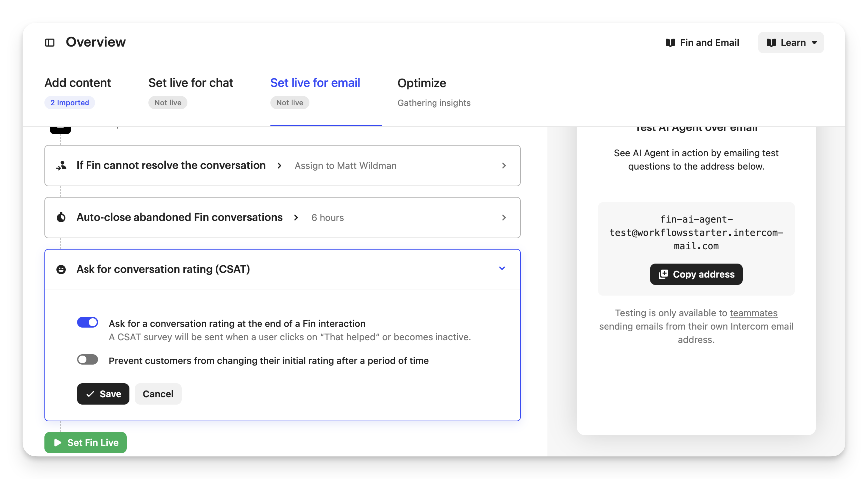Enable prevent customers changing rating toggle
The image size is (868, 479).
tap(87, 359)
